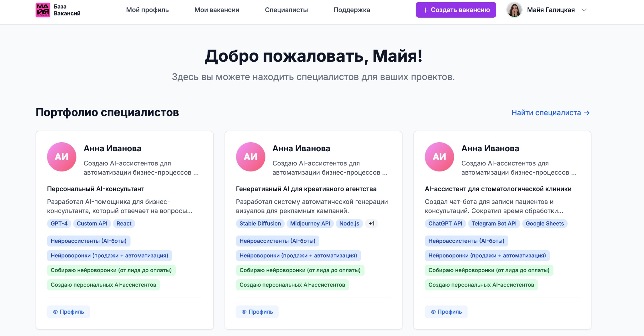Click the plus icon inside Создать вакансию button

click(x=425, y=10)
